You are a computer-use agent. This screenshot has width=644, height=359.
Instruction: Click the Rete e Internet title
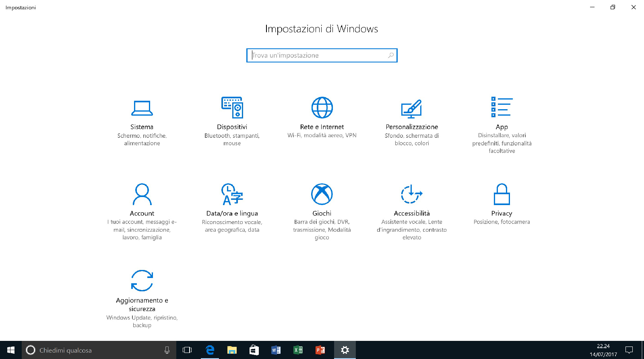click(322, 127)
